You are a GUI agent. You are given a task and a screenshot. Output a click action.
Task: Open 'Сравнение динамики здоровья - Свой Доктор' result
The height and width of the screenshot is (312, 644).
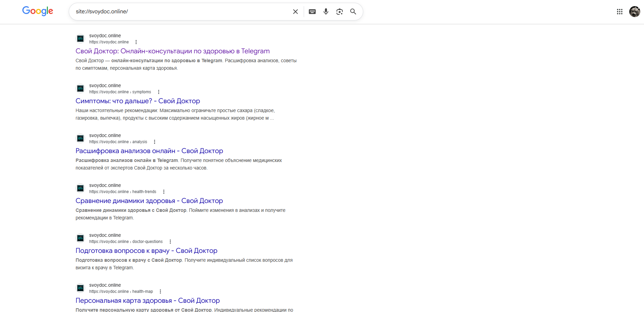pos(149,201)
